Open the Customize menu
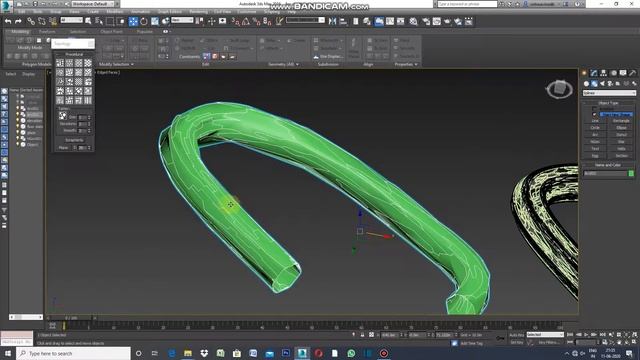The height and width of the screenshot is (360, 640). pyautogui.click(x=247, y=11)
